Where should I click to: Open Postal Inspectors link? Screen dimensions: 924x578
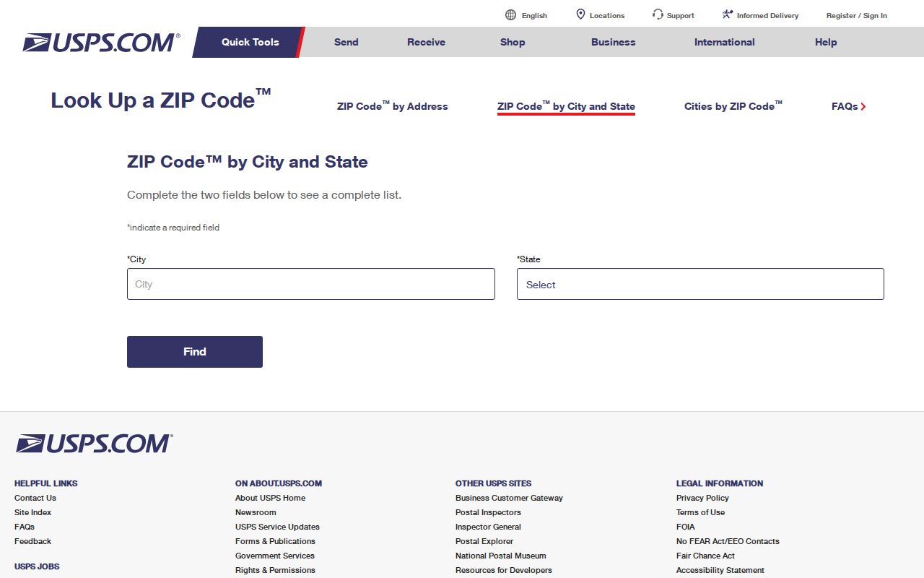point(488,512)
